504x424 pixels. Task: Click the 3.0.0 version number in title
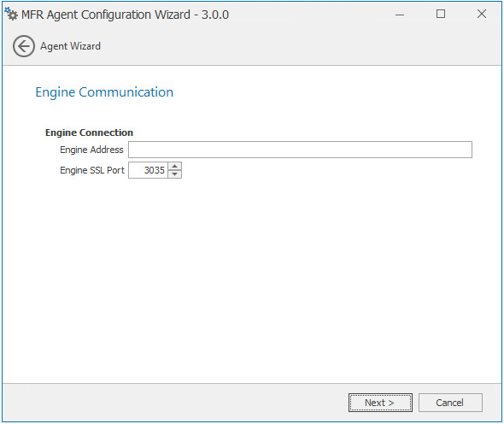coord(215,15)
